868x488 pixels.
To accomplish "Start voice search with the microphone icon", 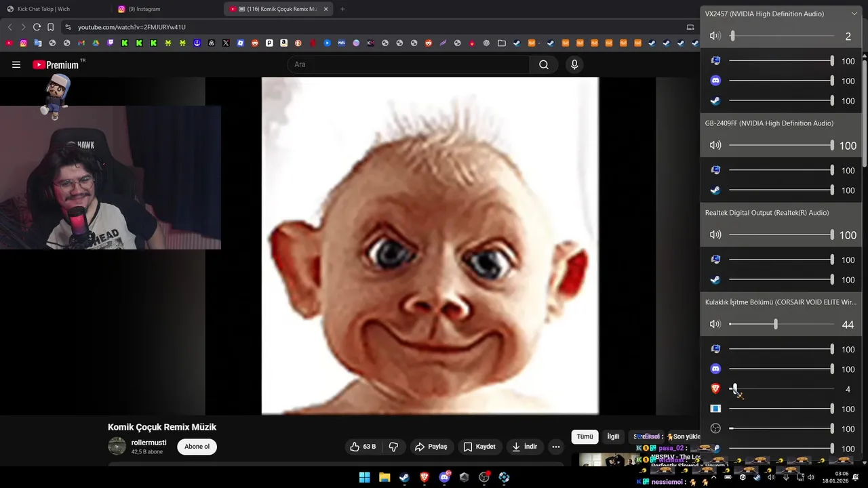I will pyautogui.click(x=574, y=64).
